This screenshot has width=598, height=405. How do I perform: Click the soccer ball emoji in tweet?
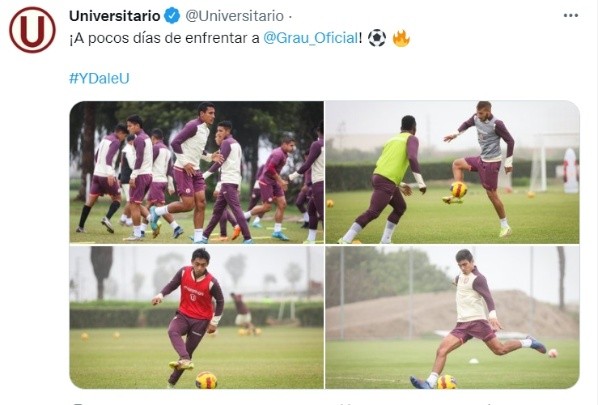[x=377, y=38]
